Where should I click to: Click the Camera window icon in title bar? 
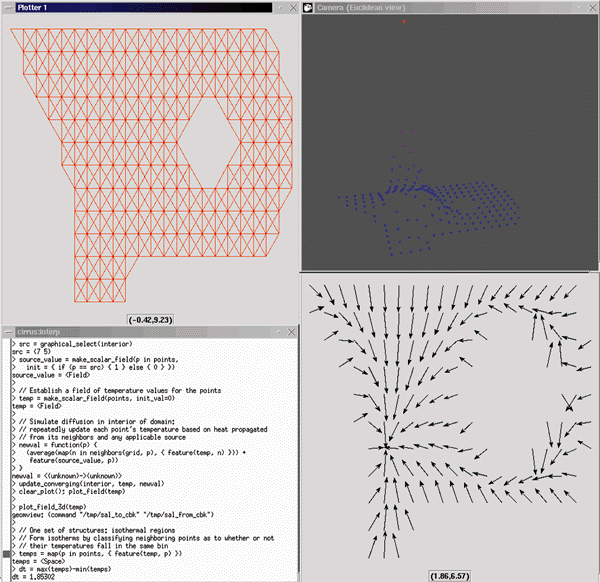[x=308, y=7]
